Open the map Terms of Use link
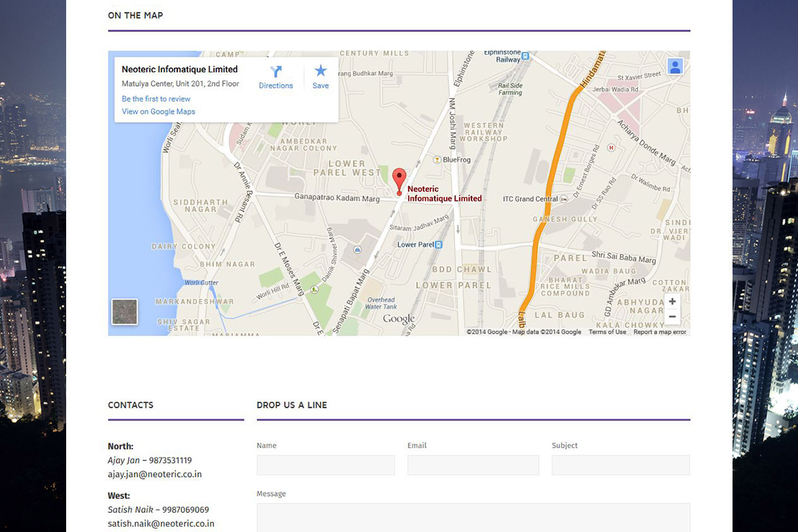 click(x=607, y=332)
